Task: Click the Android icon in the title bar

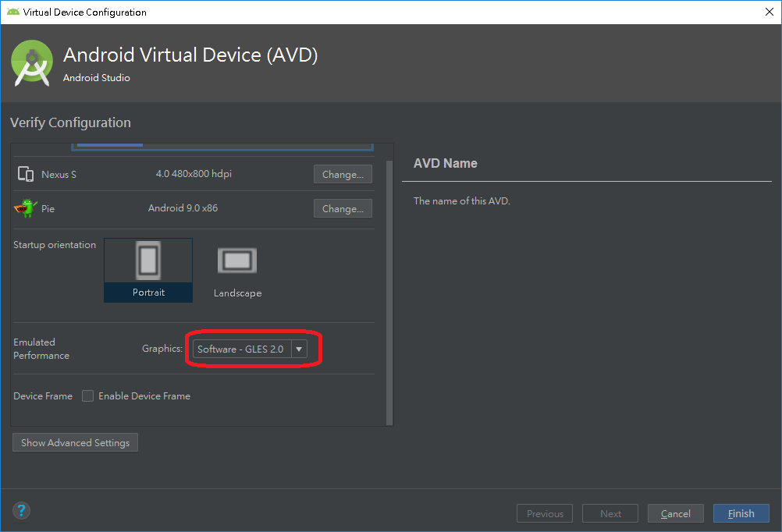Action: pyautogui.click(x=13, y=12)
